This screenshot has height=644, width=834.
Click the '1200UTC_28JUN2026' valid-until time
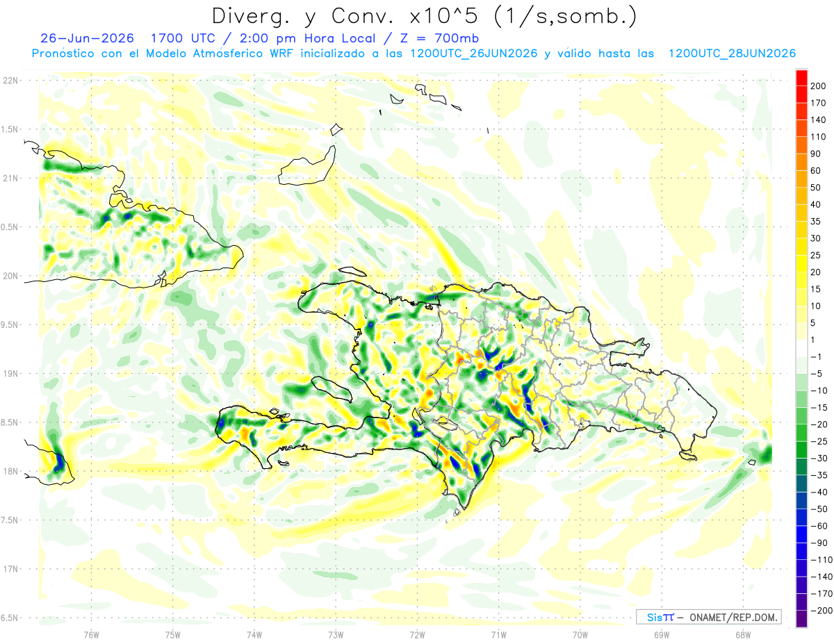[x=732, y=53]
